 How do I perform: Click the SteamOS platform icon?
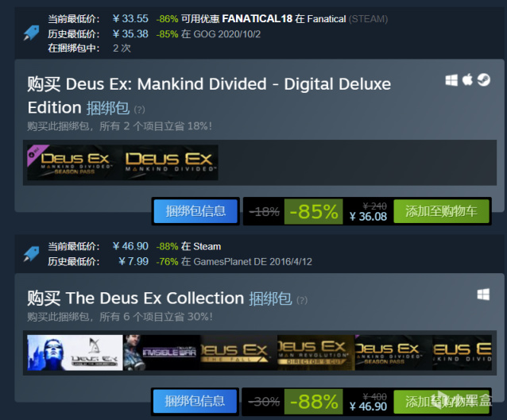484,80
